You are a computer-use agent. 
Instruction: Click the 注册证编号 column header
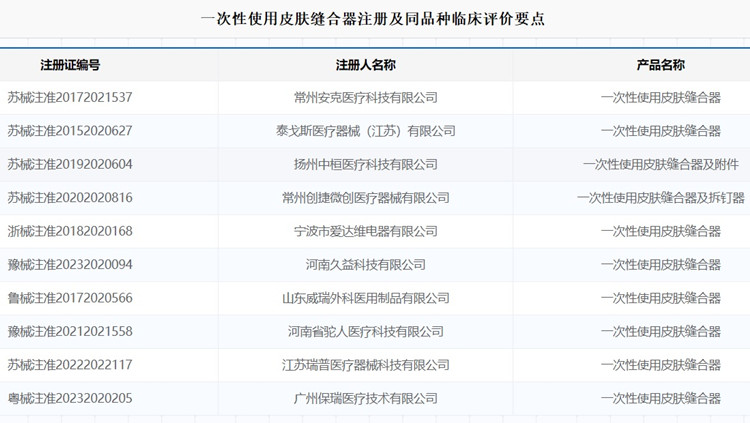(x=70, y=65)
